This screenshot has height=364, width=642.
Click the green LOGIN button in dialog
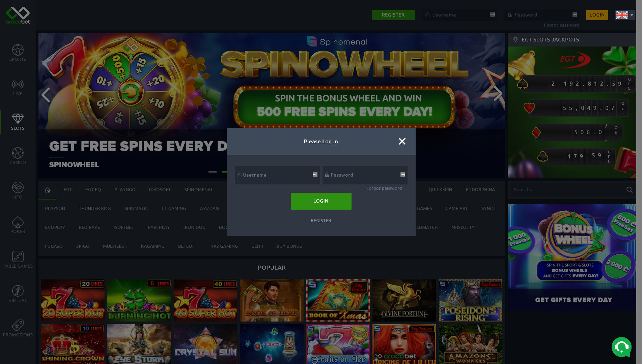click(321, 201)
